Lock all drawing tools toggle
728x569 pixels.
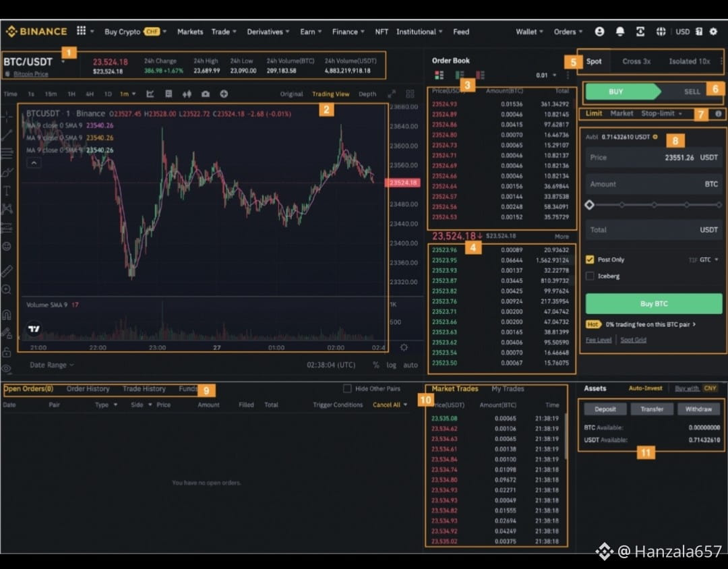pos(7,352)
